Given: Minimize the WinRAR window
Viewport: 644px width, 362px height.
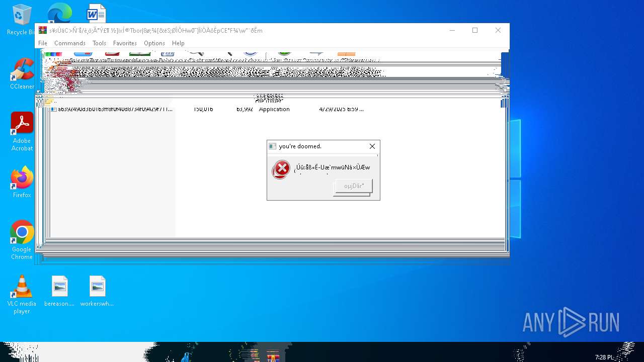Looking at the screenshot, I should click(452, 30).
